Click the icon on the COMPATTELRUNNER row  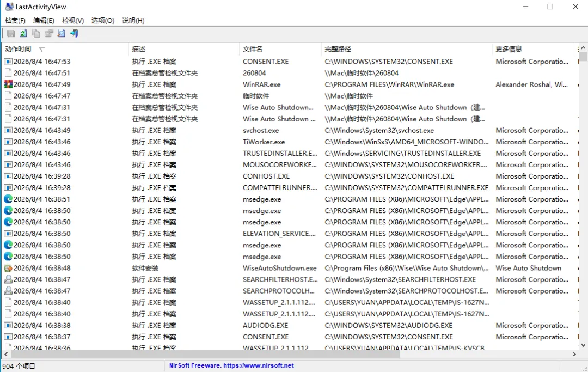(x=8, y=187)
